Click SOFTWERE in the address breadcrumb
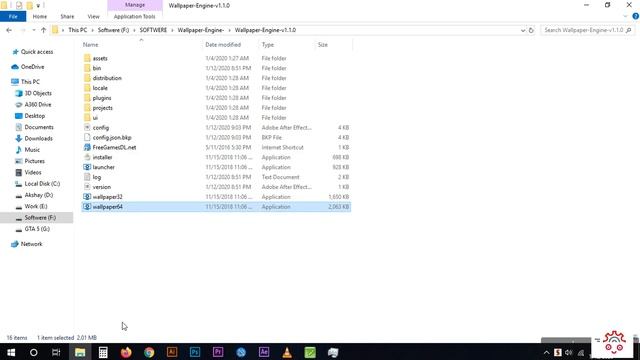 click(153, 30)
